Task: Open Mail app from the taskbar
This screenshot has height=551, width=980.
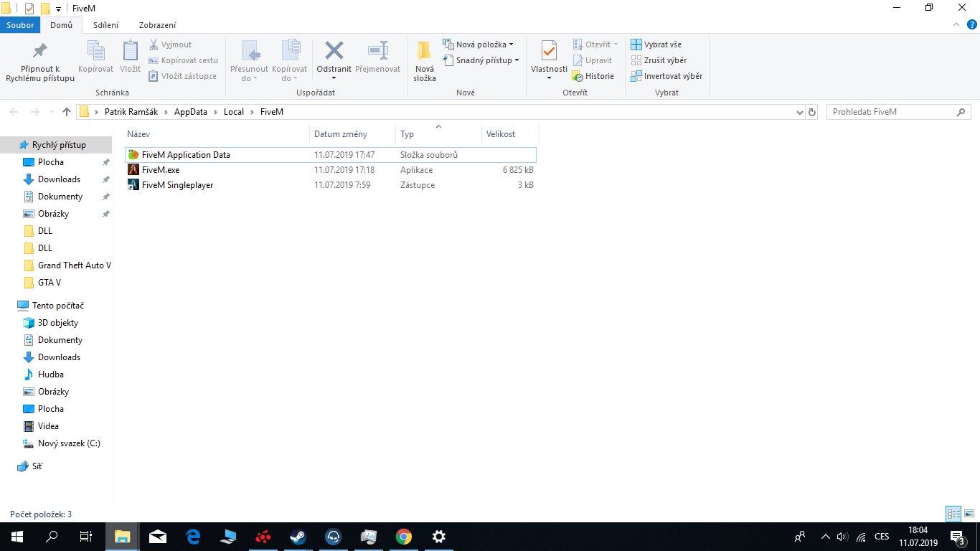Action: pos(158,537)
